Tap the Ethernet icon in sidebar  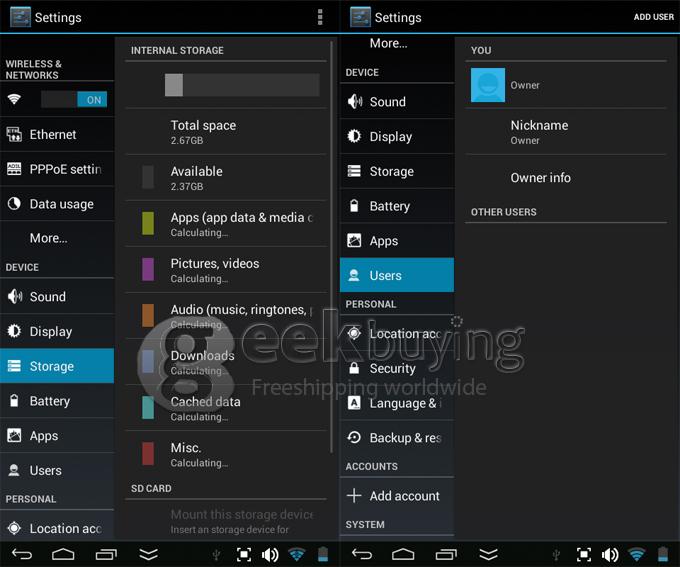pos(14,135)
